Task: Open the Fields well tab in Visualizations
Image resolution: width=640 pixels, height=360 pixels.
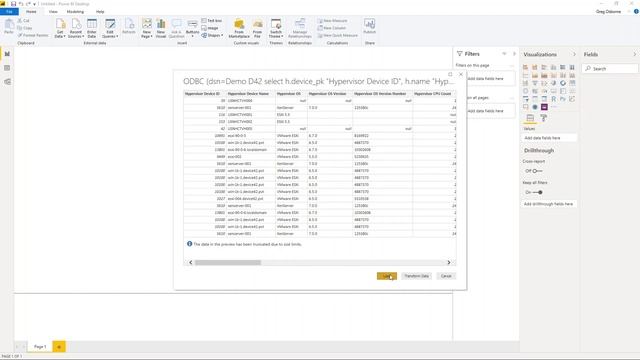Action: pyautogui.click(x=530, y=118)
